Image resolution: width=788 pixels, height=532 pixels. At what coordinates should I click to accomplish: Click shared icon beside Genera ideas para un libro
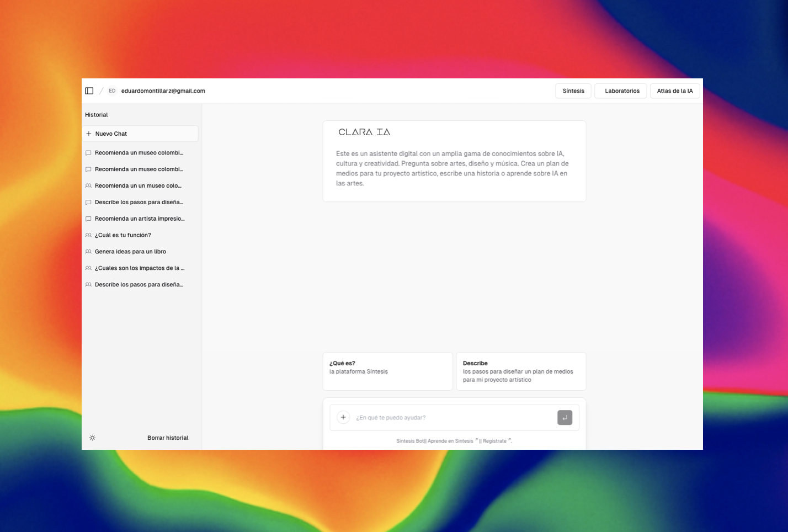88,252
